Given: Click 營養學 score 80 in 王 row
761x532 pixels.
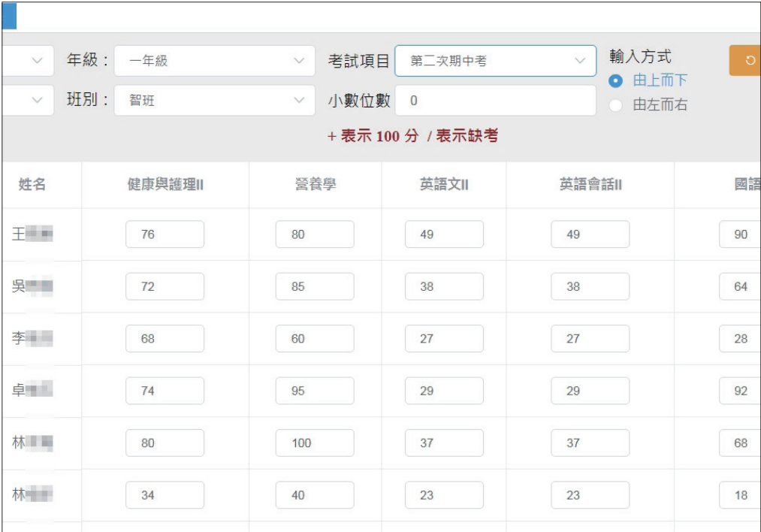Looking at the screenshot, I should [315, 234].
